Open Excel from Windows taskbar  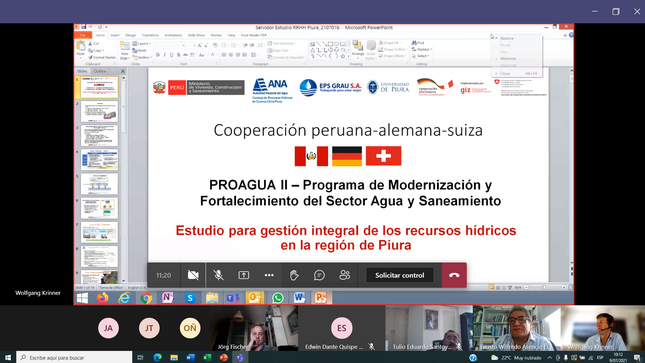tap(207, 358)
